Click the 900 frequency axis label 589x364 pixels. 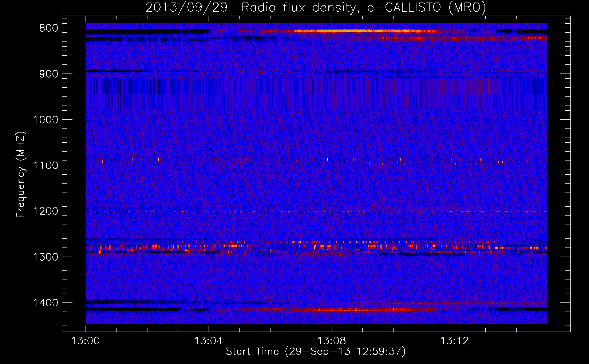point(48,74)
